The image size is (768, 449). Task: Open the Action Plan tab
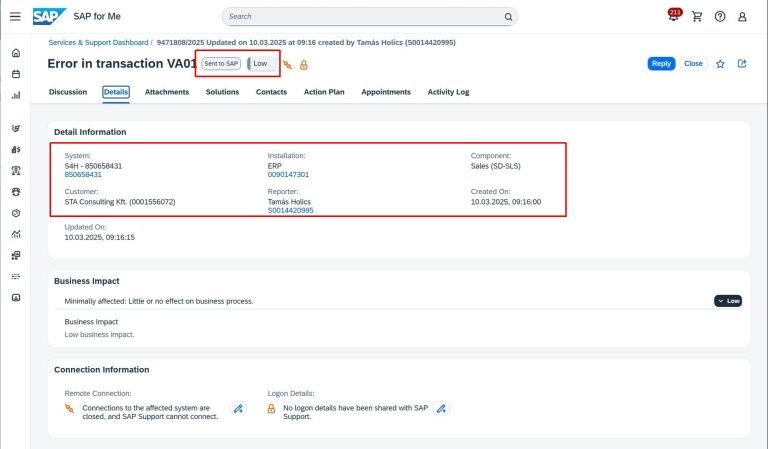point(324,92)
